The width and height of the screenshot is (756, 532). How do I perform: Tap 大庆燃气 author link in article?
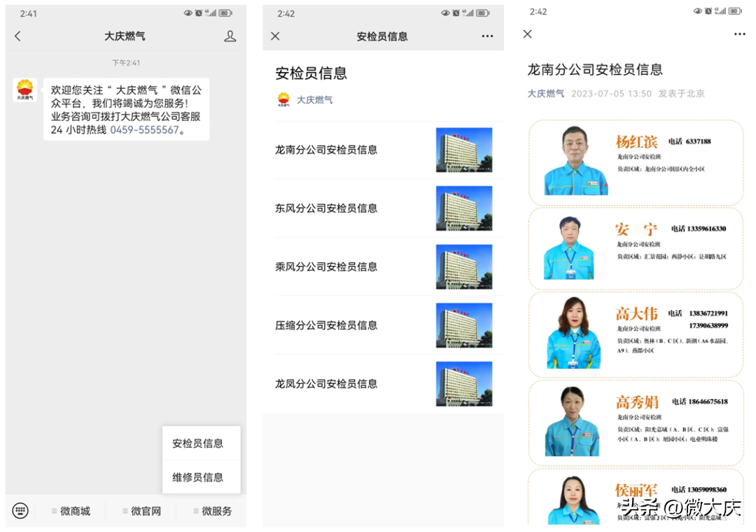tap(545, 94)
